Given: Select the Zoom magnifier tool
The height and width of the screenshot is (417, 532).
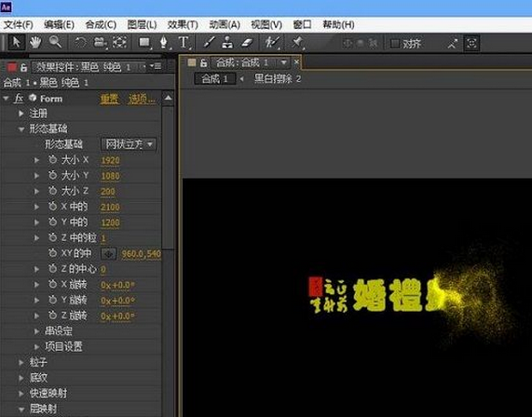Looking at the screenshot, I should click(55, 42).
